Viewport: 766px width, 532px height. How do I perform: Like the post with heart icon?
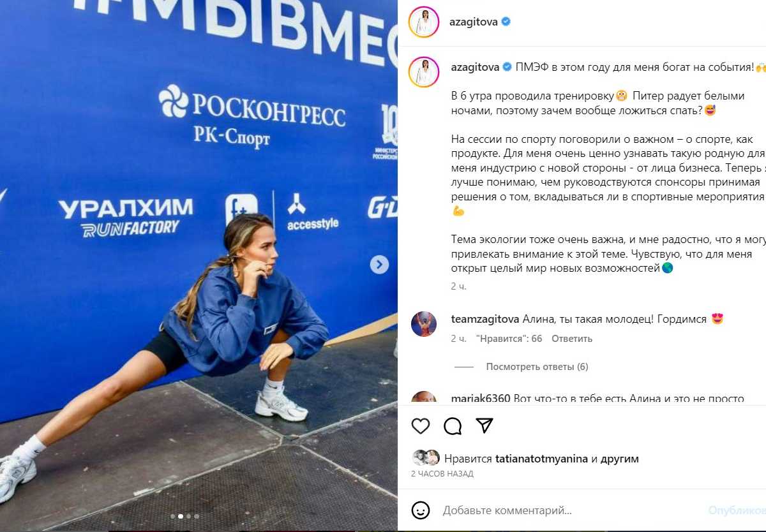pos(420,426)
